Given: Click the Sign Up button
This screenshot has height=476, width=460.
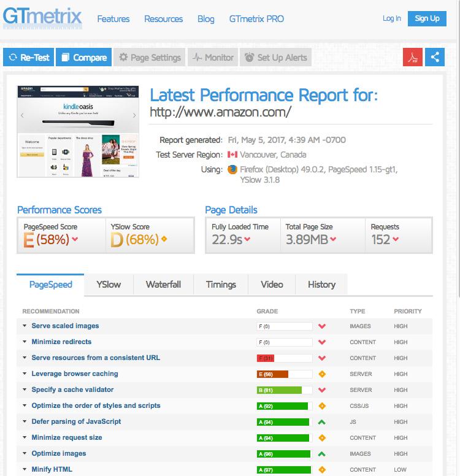Looking at the screenshot, I should click(x=427, y=18).
